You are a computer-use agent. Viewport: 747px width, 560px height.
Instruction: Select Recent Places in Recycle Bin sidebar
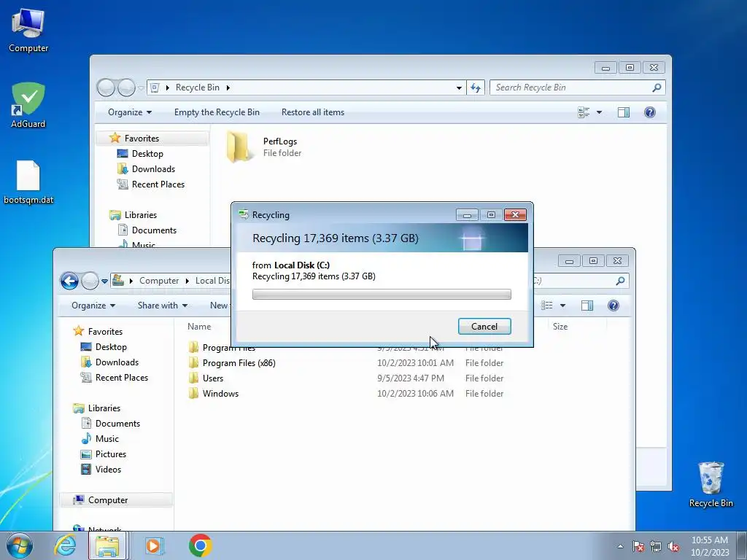tap(158, 184)
